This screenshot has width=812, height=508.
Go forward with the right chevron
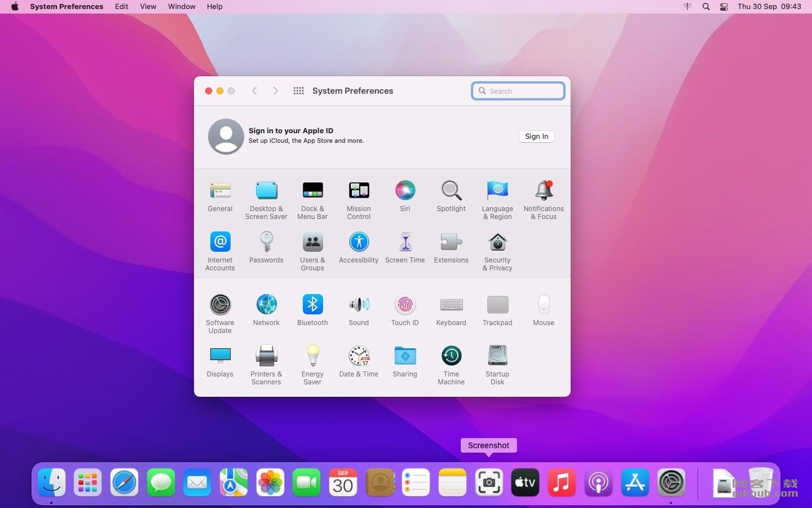(x=275, y=91)
